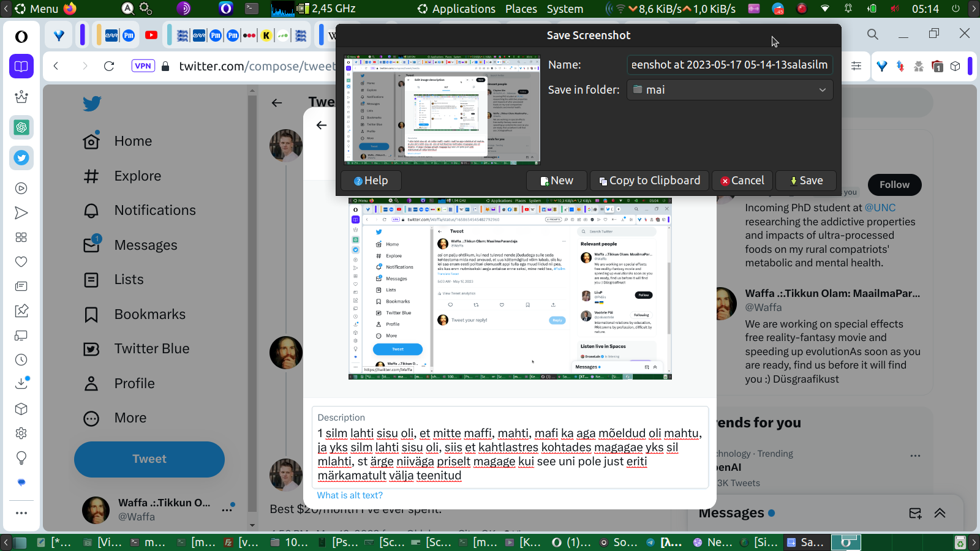Click the clock showing 05:14

tap(925, 9)
